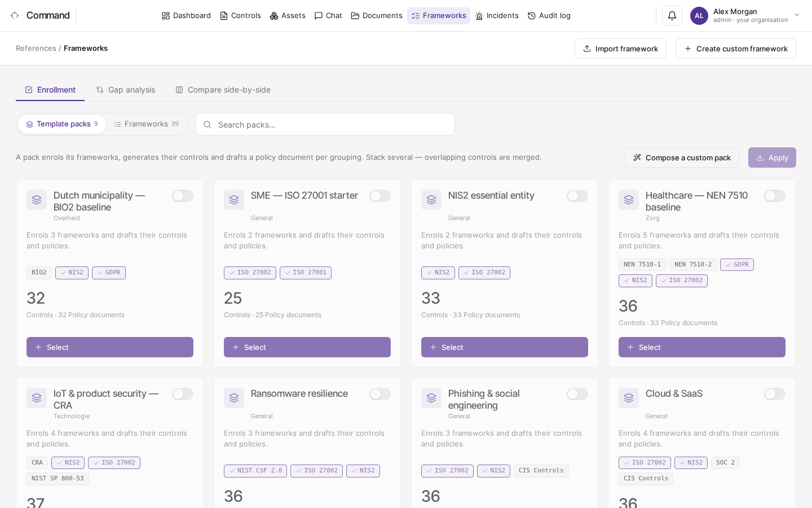Click the stack icon on Cloud & SaaS card

[x=629, y=398]
